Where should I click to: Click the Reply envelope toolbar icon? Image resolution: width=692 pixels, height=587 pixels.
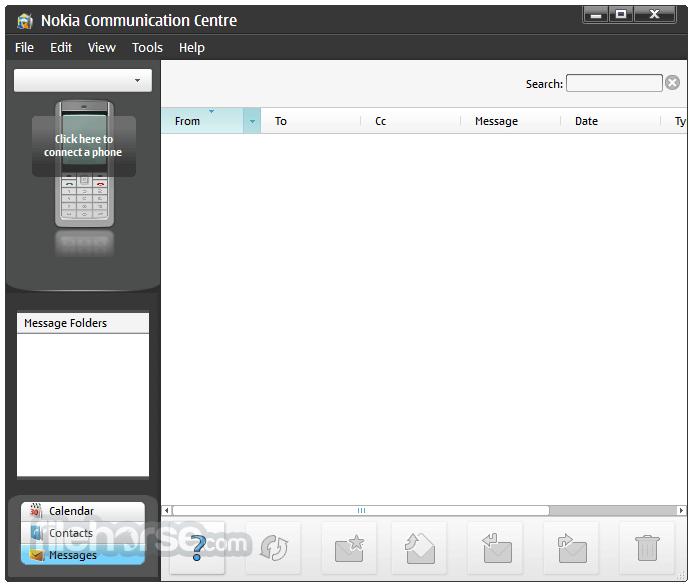(495, 548)
